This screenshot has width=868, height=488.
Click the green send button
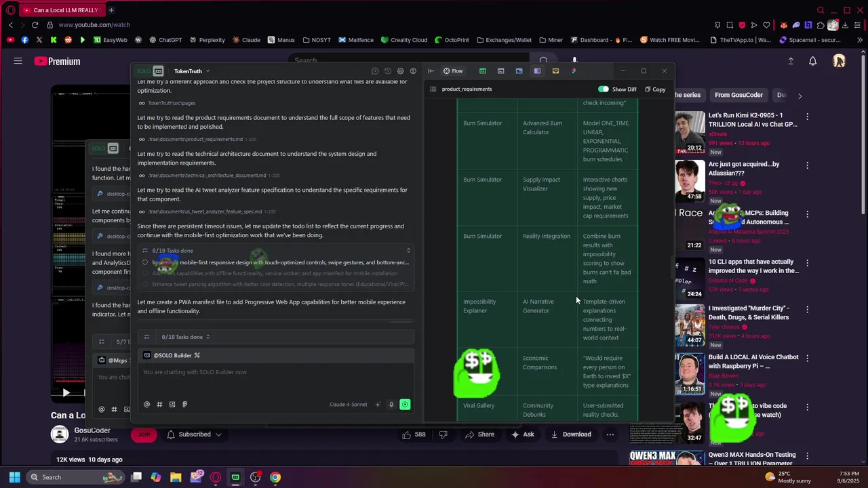click(x=405, y=405)
